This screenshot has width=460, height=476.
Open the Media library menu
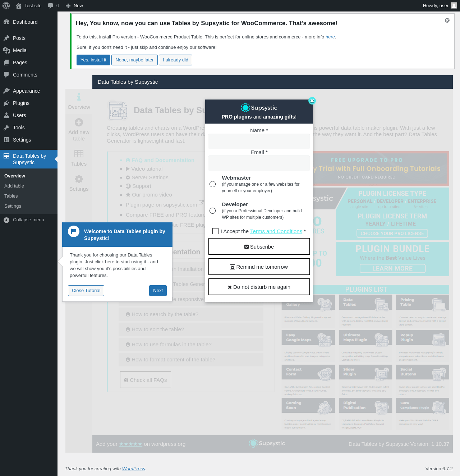click(29, 50)
